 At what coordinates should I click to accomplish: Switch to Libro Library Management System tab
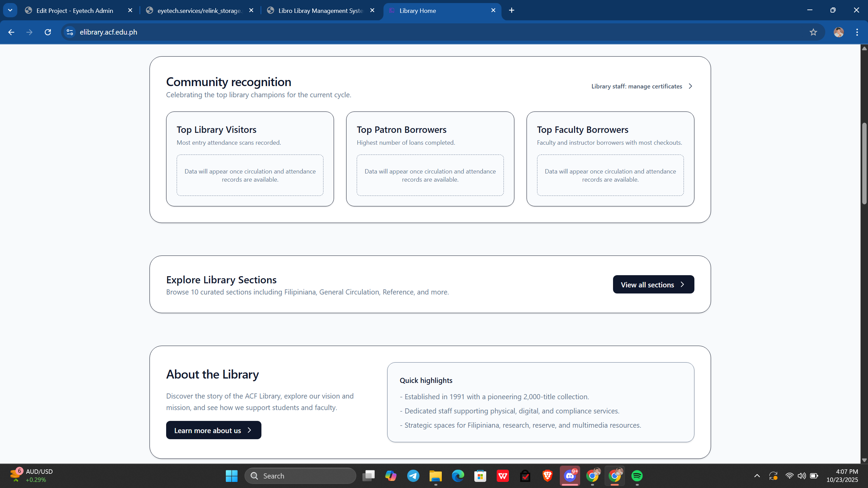click(x=320, y=11)
